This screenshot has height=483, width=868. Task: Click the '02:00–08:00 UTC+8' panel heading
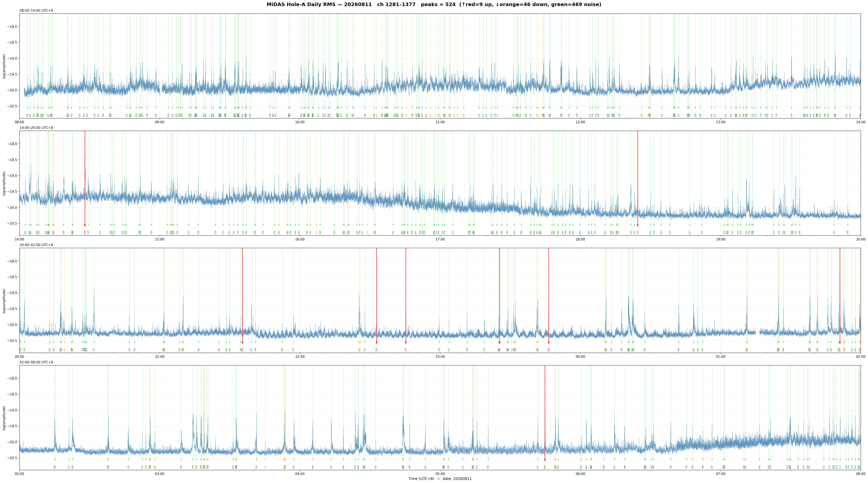click(36, 362)
